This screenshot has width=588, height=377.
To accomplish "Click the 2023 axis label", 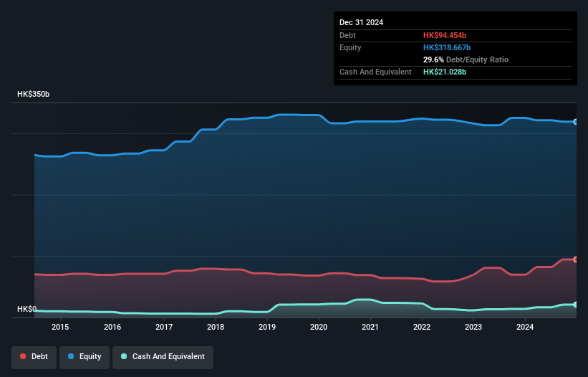I will 473,327.
